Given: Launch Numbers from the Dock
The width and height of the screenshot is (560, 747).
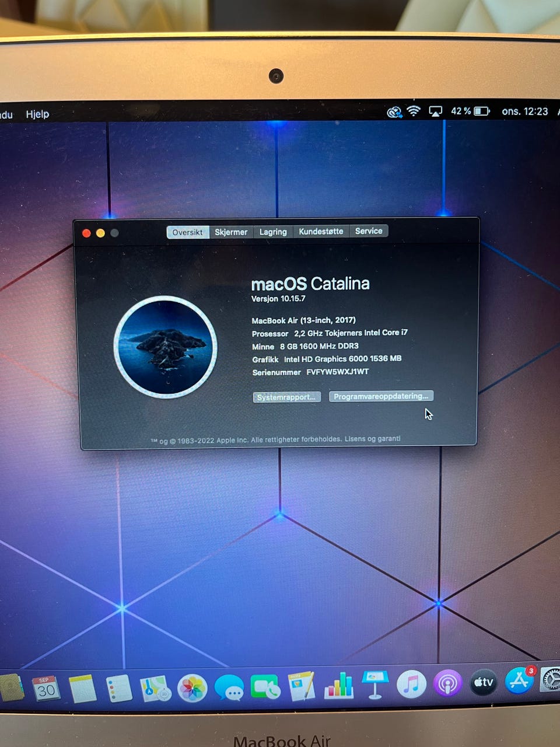Looking at the screenshot, I should 339,686.
